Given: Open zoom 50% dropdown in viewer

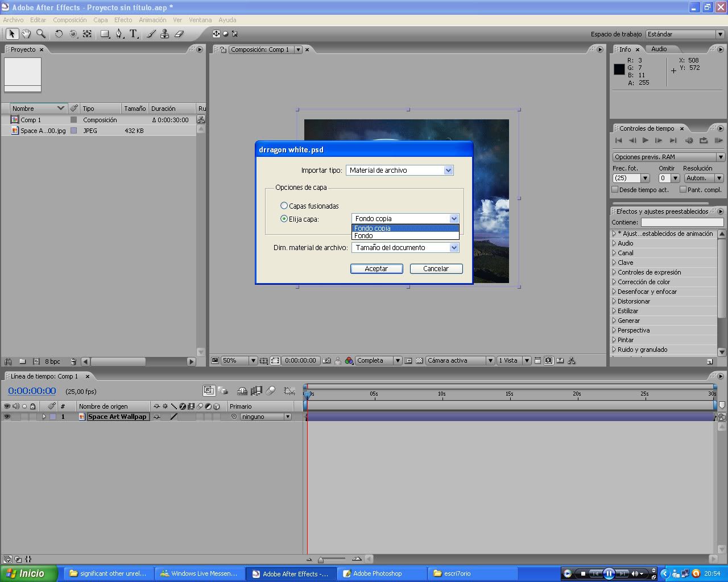Looking at the screenshot, I should pos(239,361).
